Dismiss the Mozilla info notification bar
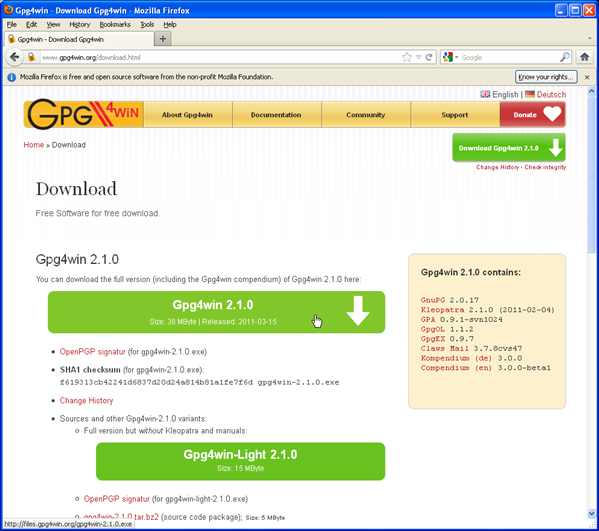Viewport: 599px width, 531px height. (x=587, y=77)
